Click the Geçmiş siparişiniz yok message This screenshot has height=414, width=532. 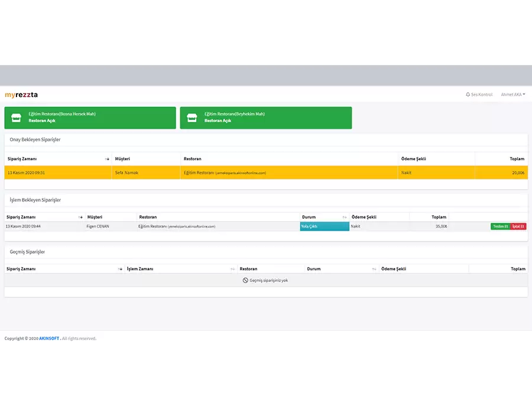pos(269,280)
